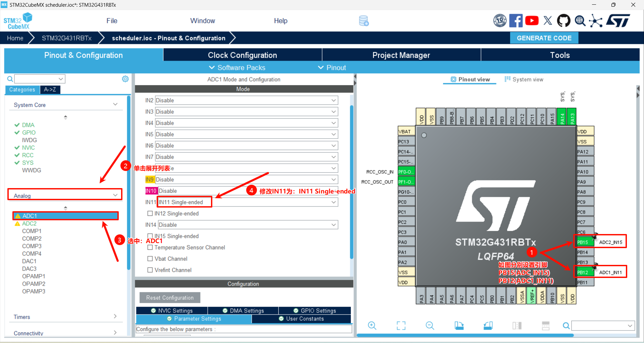Click the 10-year anniversary badge icon
644x343 pixels.
[500, 20]
